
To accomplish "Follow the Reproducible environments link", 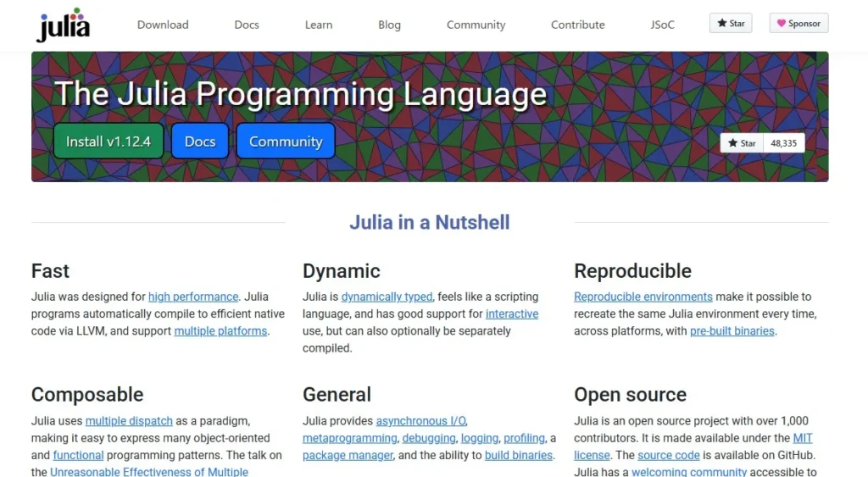I will pyautogui.click(x=643, y=297).
